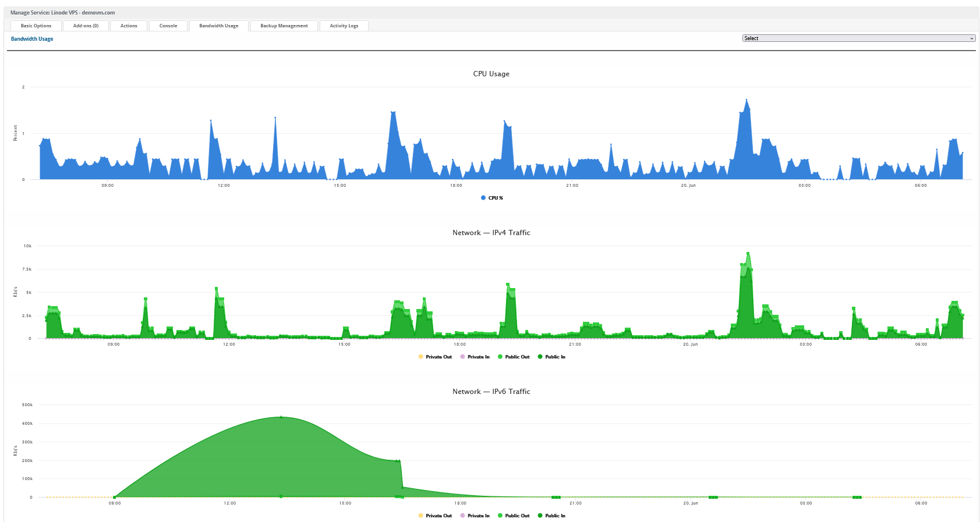980x522 pixels.
Task: Toggle Public In in IPv6 legend
Action: coord(551,516)
